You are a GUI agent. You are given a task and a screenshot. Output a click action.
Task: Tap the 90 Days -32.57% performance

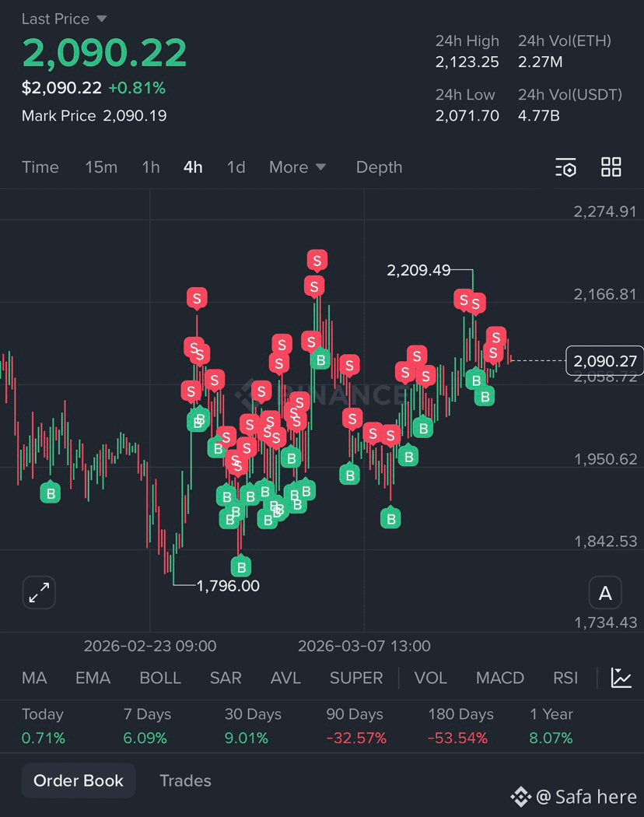356,738
